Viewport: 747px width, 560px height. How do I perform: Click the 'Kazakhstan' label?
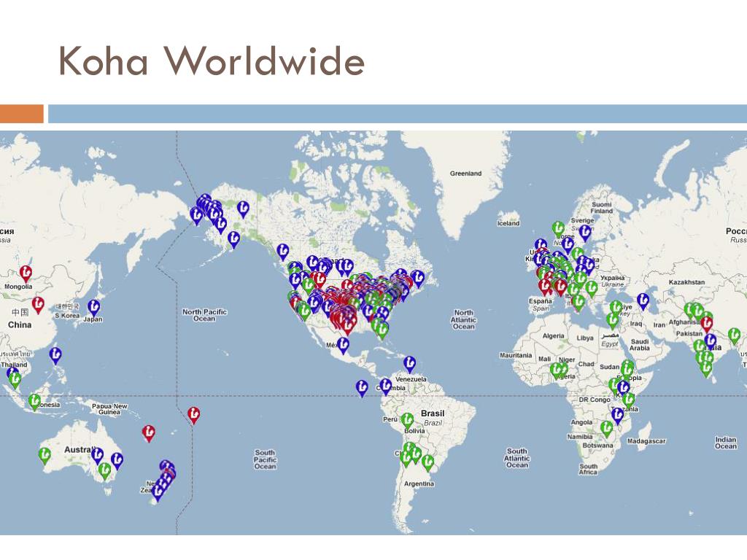[x=686, y=282]
